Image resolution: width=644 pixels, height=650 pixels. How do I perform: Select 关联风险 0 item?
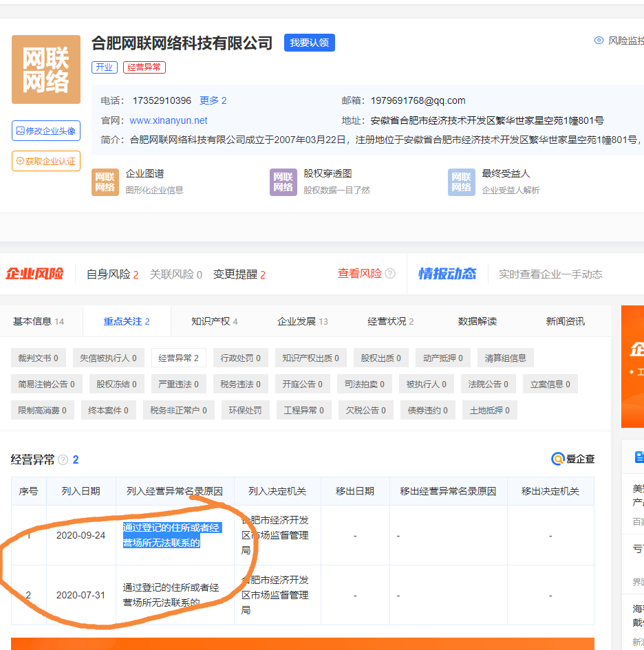coord(176,274)
